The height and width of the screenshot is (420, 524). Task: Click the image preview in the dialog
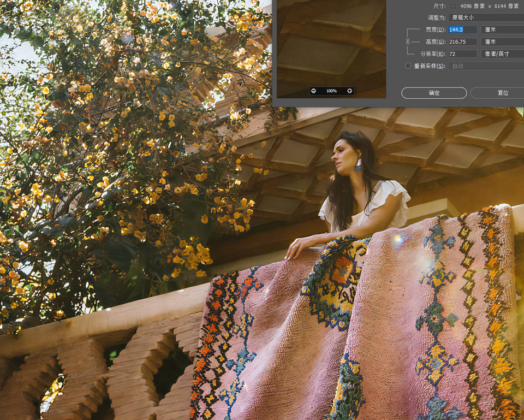[331, 44]
